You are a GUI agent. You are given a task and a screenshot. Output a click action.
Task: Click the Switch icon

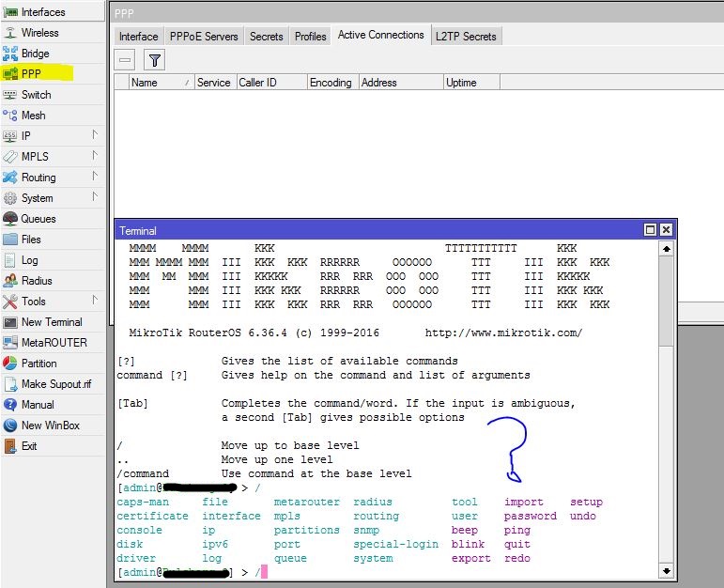10,95
